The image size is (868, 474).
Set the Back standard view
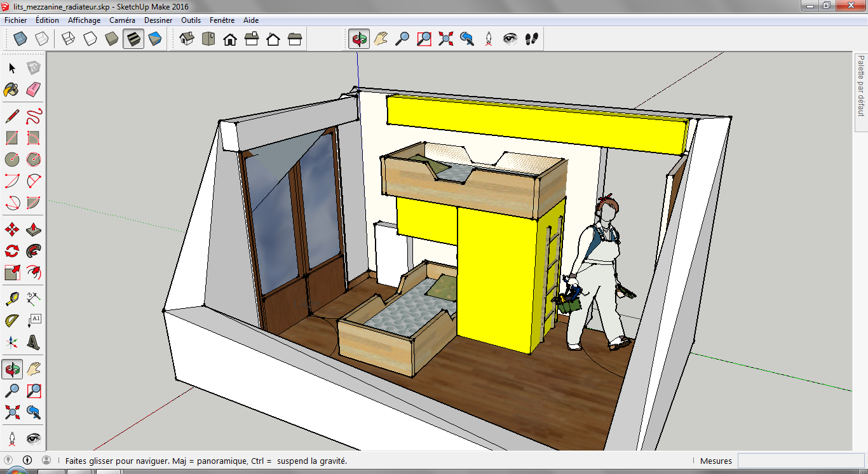[x=273, y=39]
